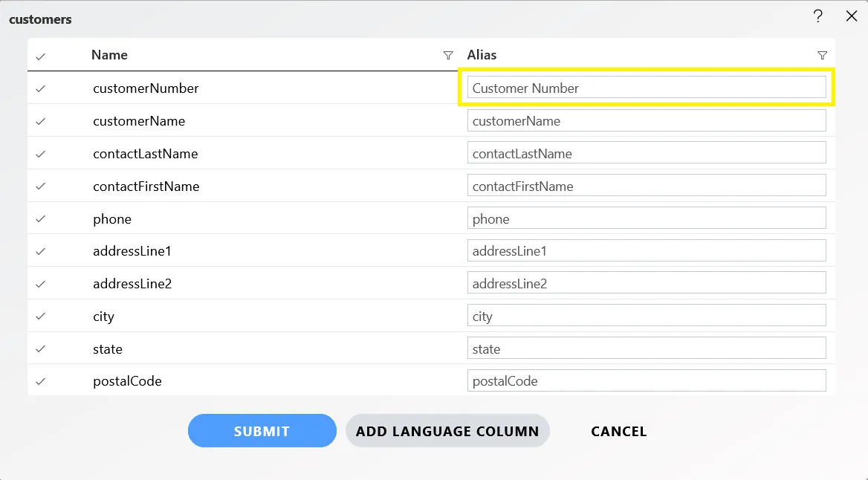Toggle the contactLastName row checkmark
868x480 pixels.
(40, 154)
